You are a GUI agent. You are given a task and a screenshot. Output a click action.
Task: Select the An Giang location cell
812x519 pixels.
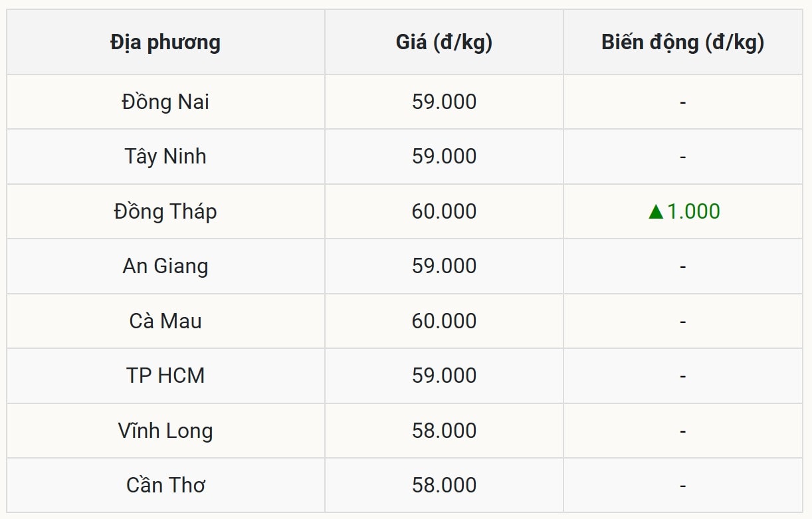(165, 266)
